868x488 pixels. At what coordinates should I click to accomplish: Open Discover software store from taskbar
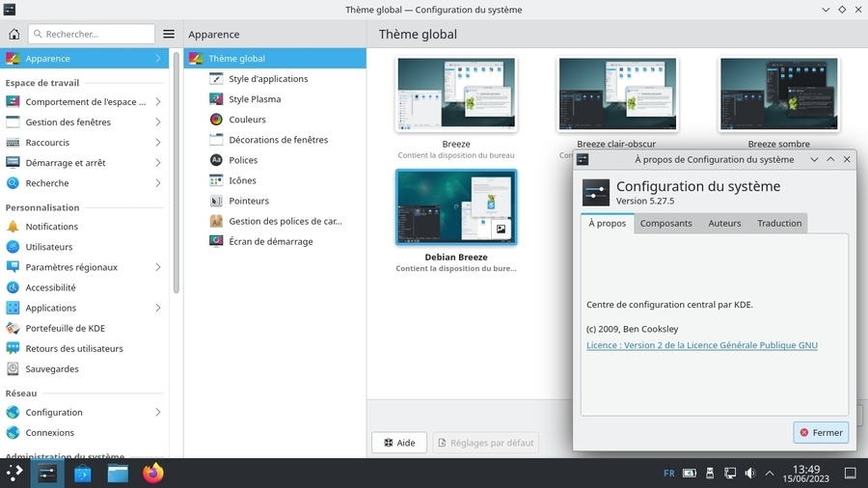tap(83, 474)
